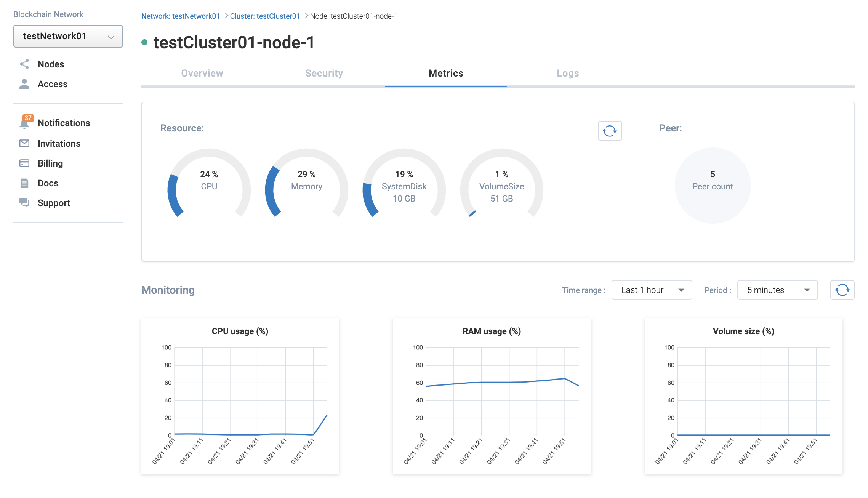Open Access in the sidebar
Image resolution: width=868 pixels, height=498 pixels.
pyautogui.click(x=53, y=84)
